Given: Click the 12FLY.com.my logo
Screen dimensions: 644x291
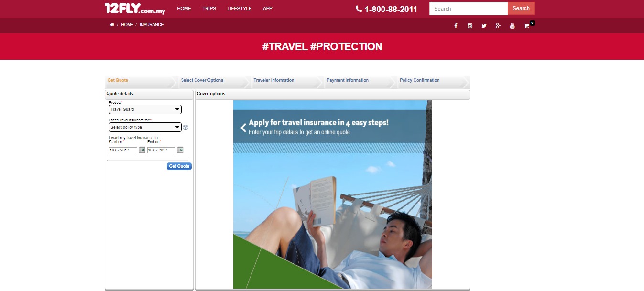Looking at the screenshot, I should click(135, 9).
